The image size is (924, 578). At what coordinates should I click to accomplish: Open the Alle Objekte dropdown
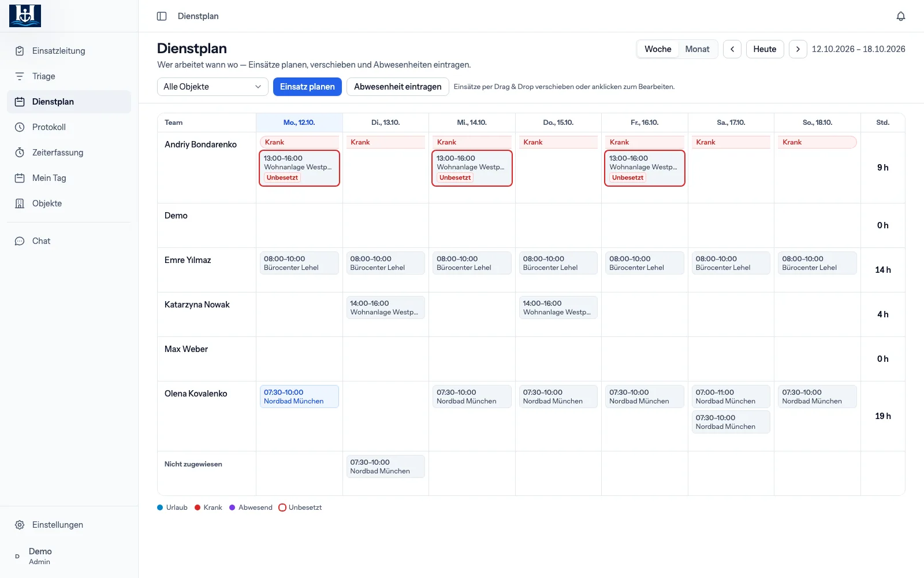213,87
